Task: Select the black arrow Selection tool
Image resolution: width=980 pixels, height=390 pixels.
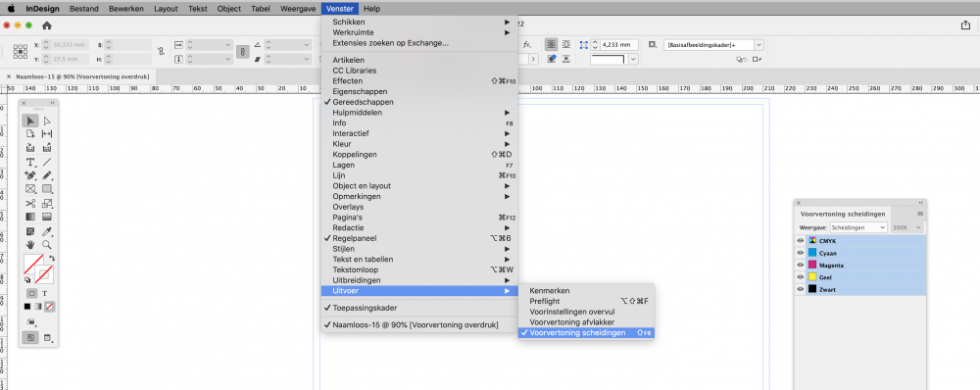Action: click(30, 121)
